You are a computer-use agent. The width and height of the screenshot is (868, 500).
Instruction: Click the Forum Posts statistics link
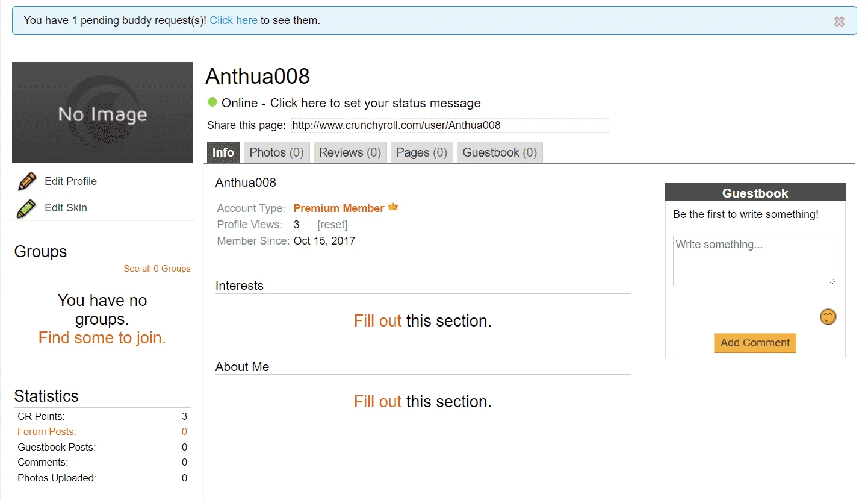click(47, 431)
